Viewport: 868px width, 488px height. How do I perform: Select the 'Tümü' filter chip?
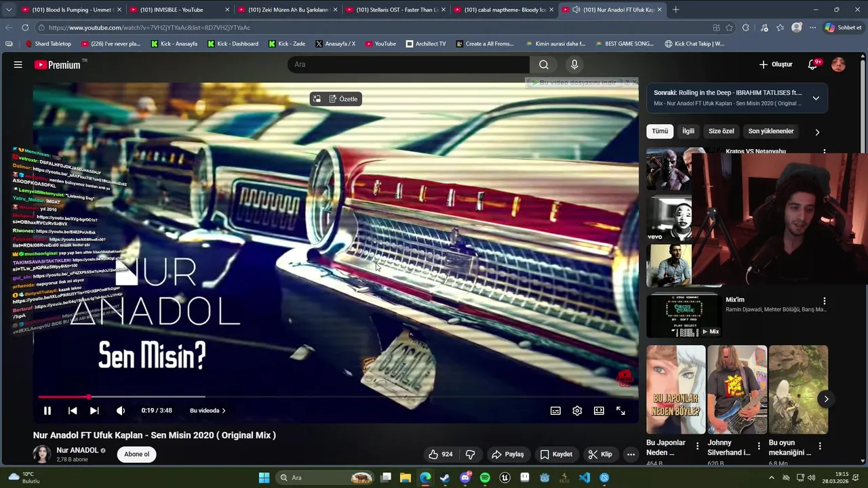(660, 131)
